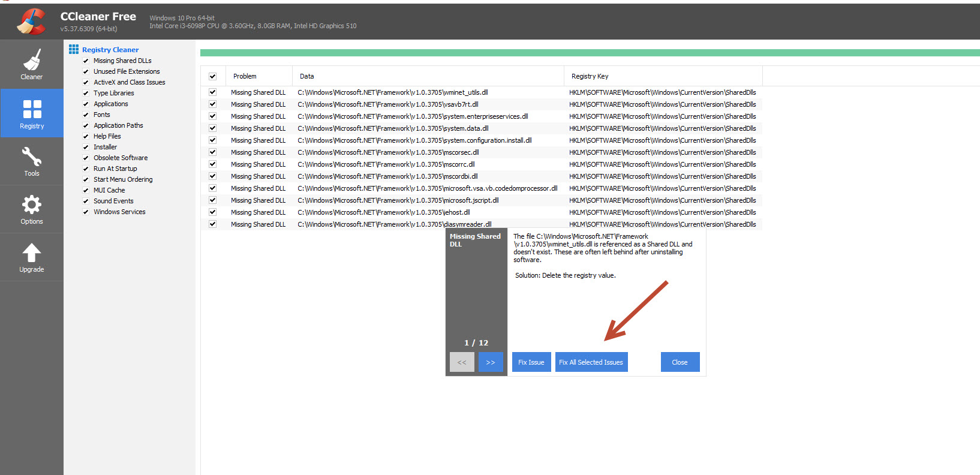
Task: Click the Fix Issue button
Action: (531, 362)
